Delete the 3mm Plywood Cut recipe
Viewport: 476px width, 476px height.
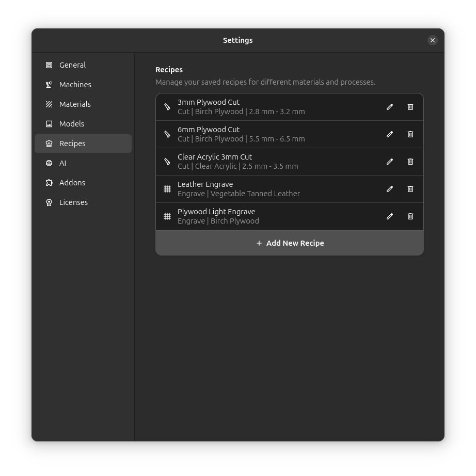point(410,107)
